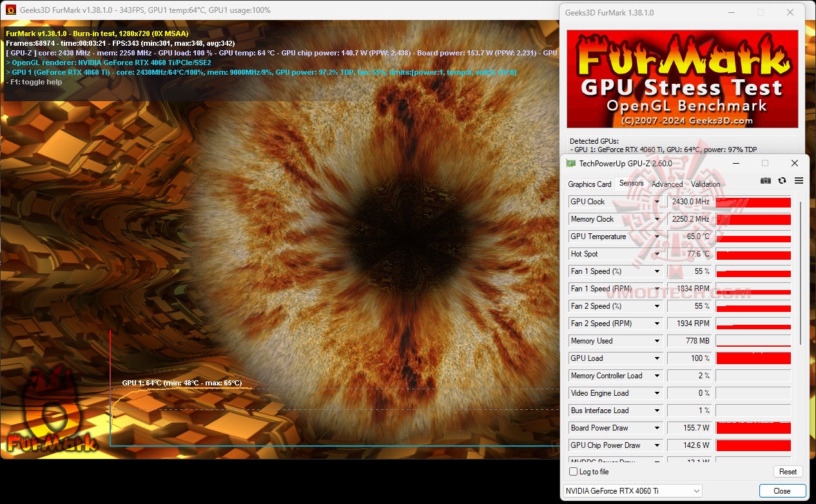The height and width of the screenshot is (504, 816).
Task: Click the Memory Clock value 2250.2 MHz
Action: [x=690, y=219]
